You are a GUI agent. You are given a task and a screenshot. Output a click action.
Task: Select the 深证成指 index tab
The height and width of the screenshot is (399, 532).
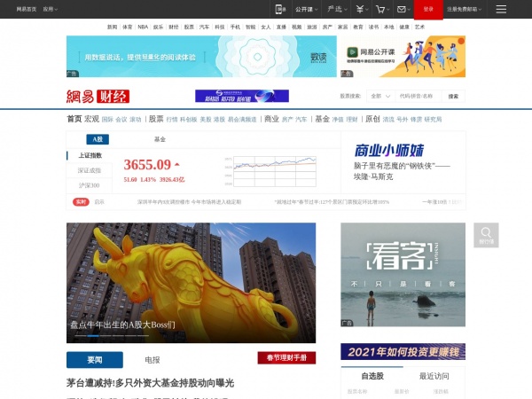(x=90, y=170)
